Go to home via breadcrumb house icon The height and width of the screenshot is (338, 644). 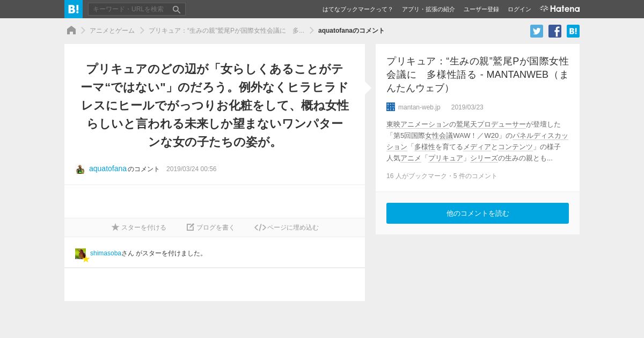(71, 31)
